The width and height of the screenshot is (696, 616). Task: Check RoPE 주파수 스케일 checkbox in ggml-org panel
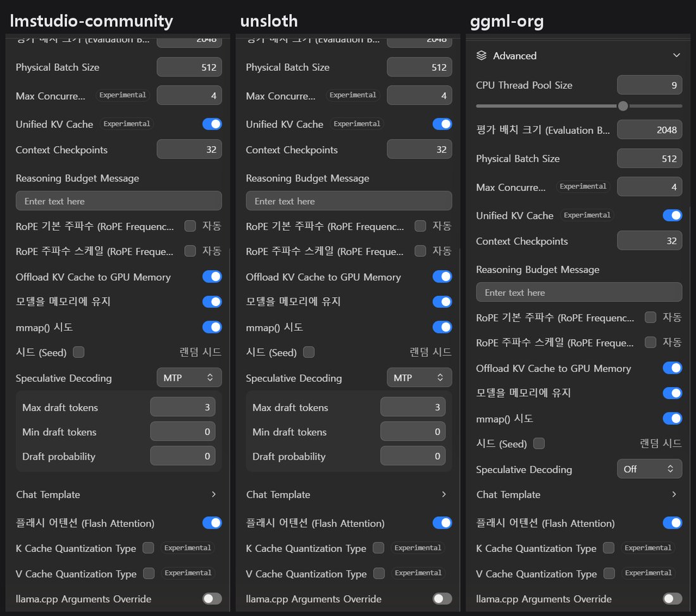650,342
